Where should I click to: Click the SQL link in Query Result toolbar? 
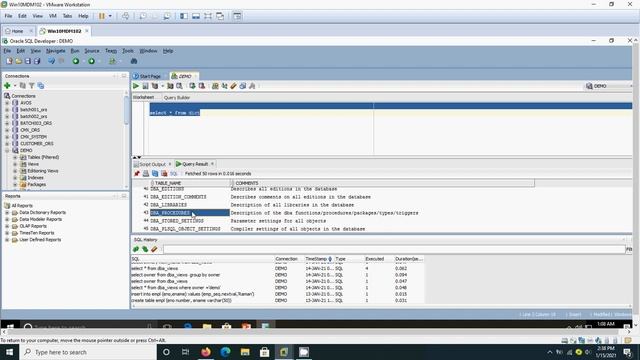[x=173, y=173]
